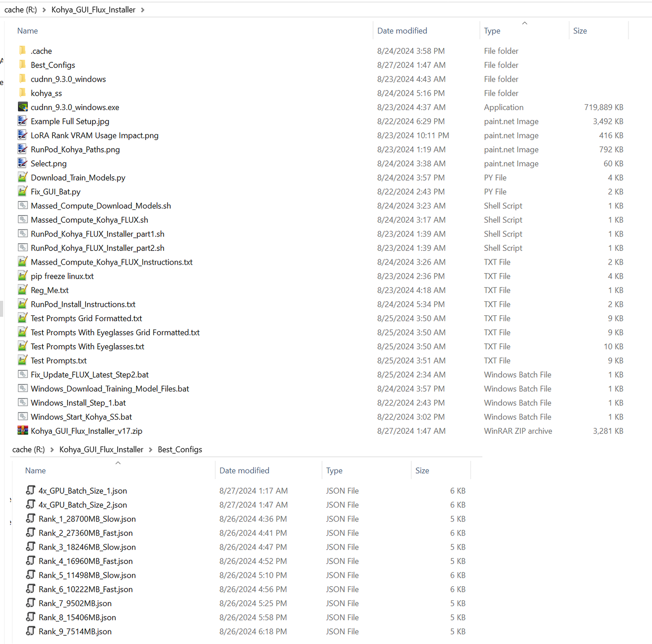Click the .cache folder icon
The width and height of the screenshot is (652, 644).
point(23,51)
